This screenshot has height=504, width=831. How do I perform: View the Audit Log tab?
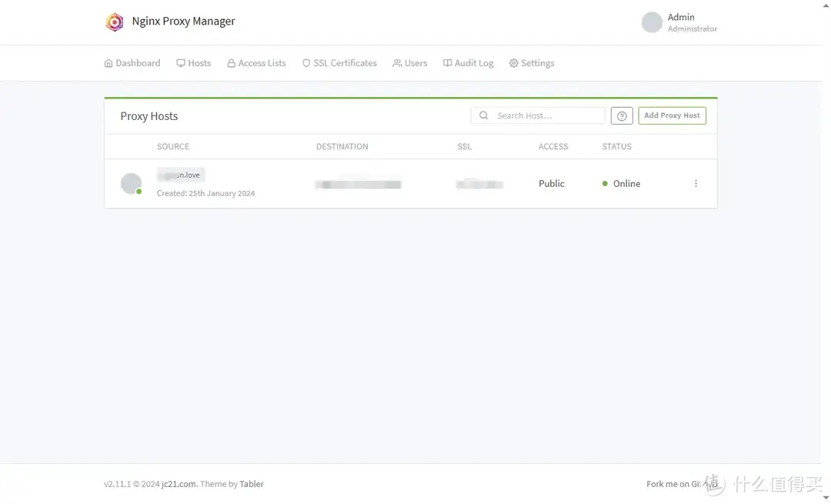coord(468,63)
